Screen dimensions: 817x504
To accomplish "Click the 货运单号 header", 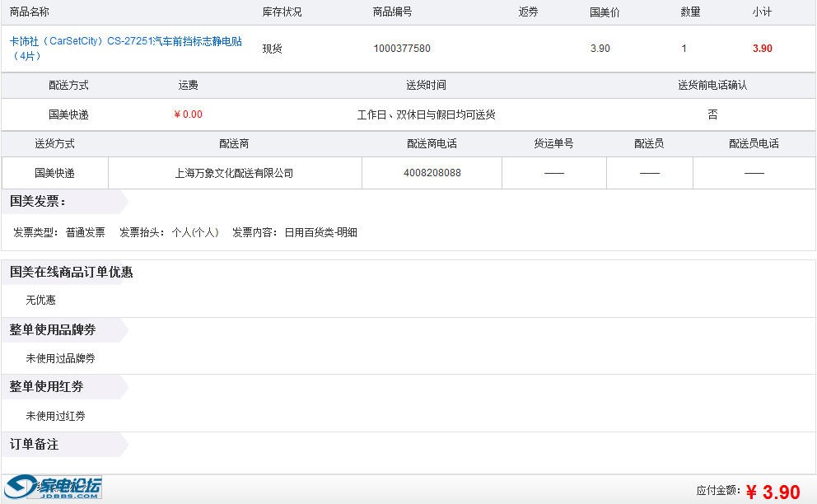I will pyautogui.click(x=554, y=143).
